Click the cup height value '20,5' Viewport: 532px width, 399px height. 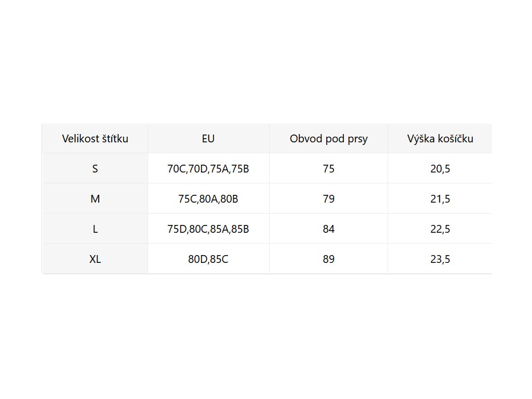[440, 169]
